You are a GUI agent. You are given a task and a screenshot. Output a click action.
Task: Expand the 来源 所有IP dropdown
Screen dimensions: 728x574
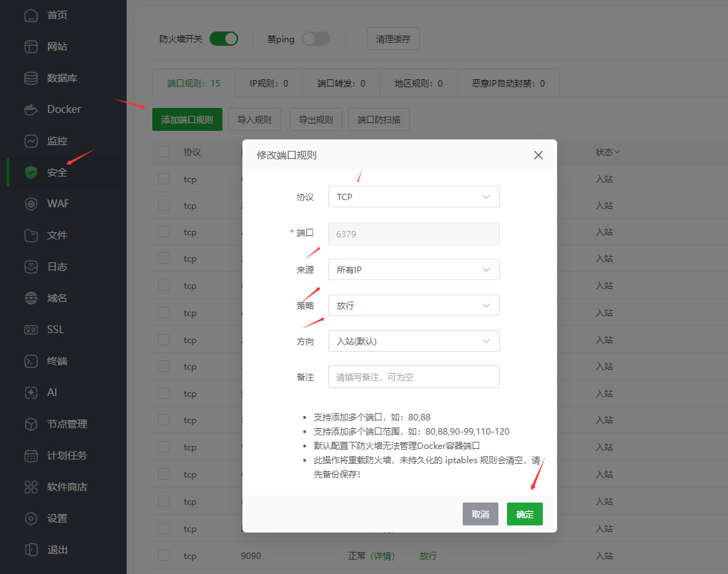[413, 269]
